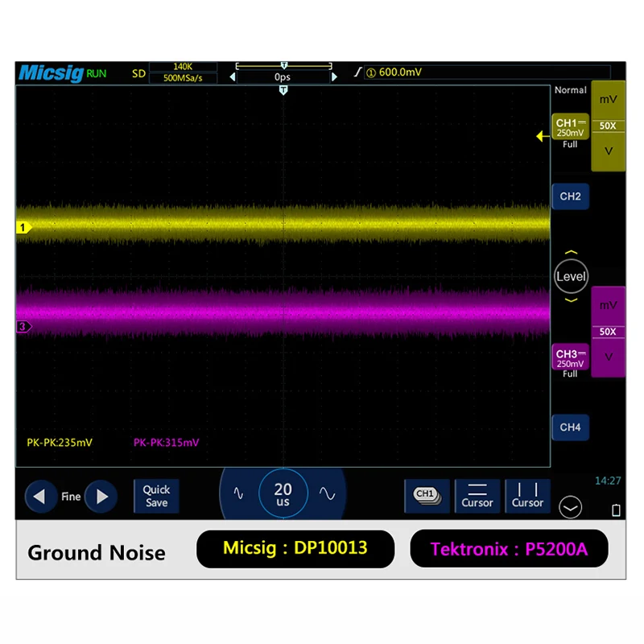Viewport: 644px width, 644px height.
Task: Open the SD sampling mode setting
Action: pyautogui.click(x=138, y=74)
